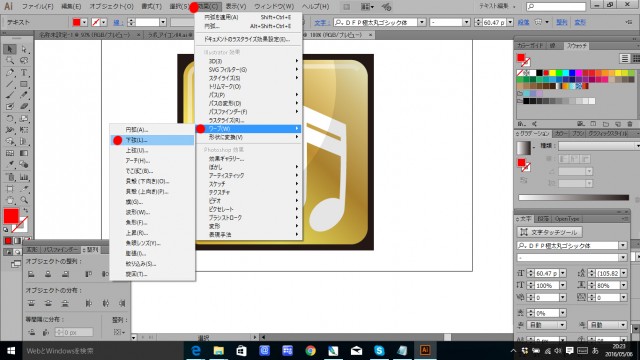This screenshot has width=640, height=360.
Task: Select the Hand tool
Action: pos(10,200)
